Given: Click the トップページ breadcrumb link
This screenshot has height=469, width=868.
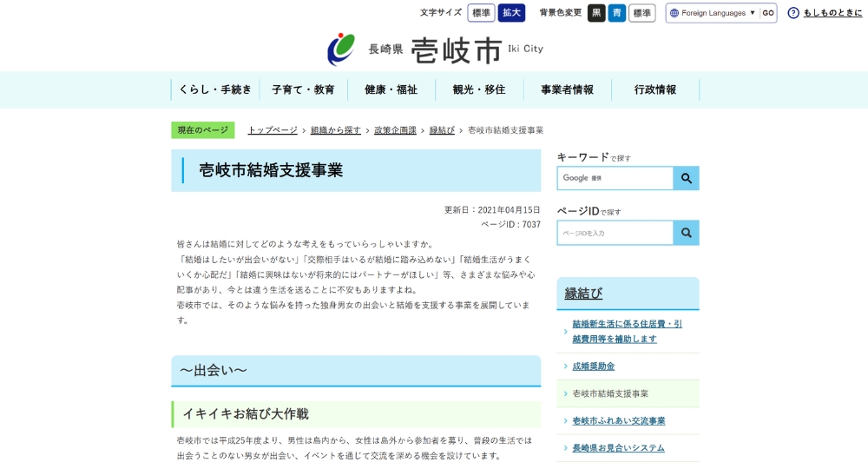Looking at the screenshot, I should 273,130.
